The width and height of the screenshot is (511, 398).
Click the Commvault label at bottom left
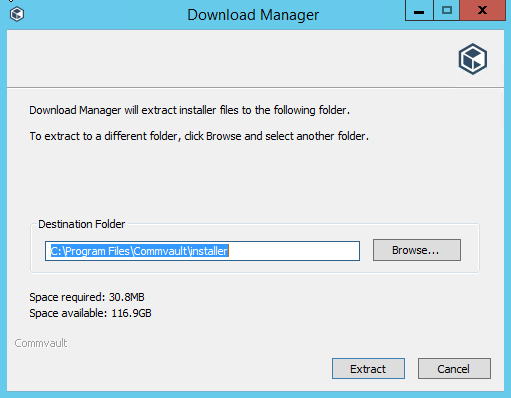point(41,343)
